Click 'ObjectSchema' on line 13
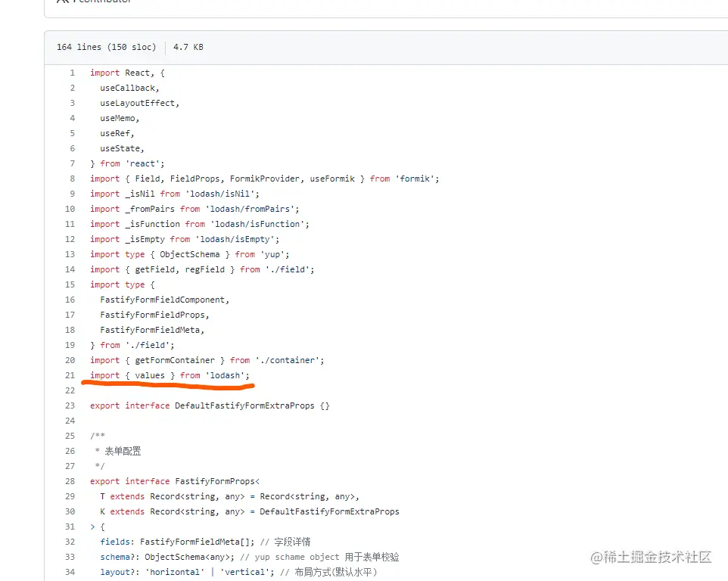 (x=190, y=254)
